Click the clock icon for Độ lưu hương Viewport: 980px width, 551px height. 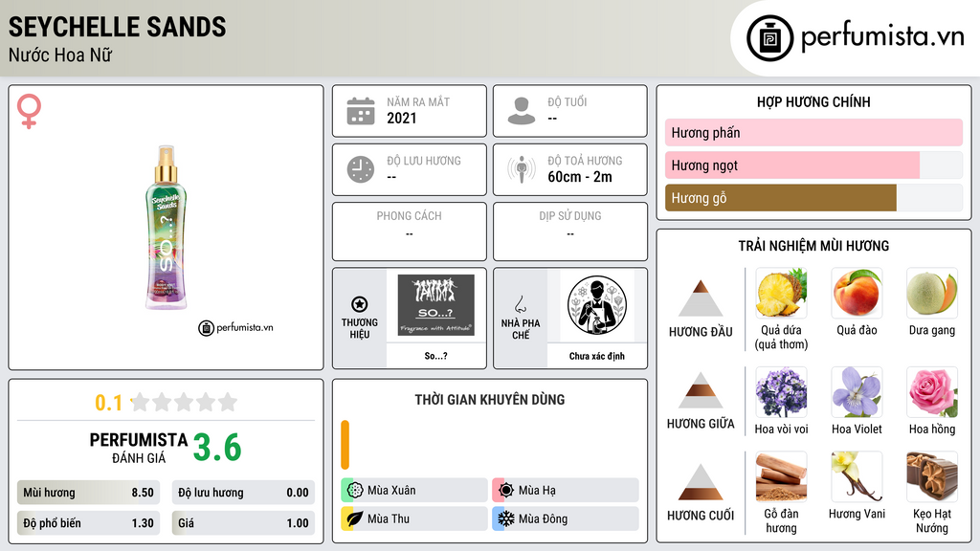click(361, 169)
